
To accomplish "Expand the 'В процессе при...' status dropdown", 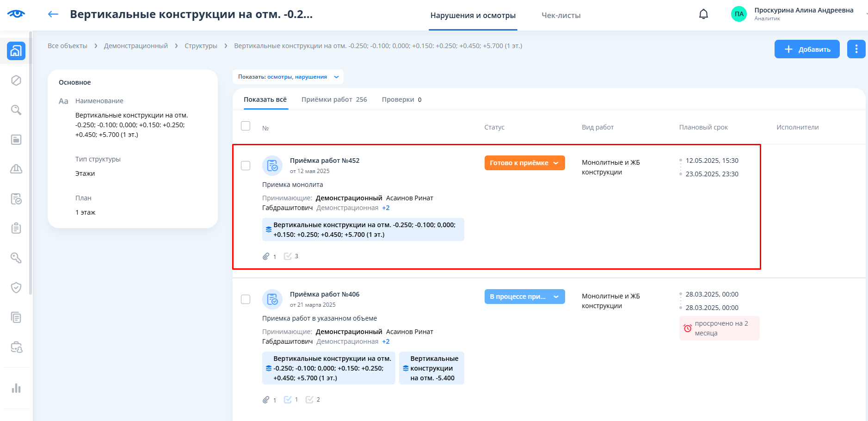I will (524, 297).
